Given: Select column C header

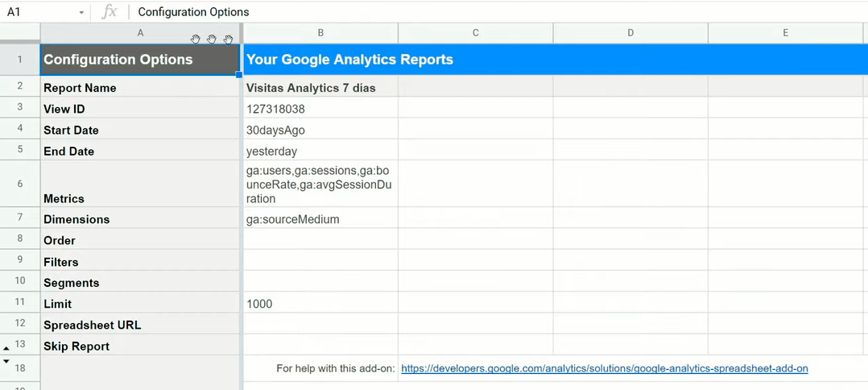Looking at the screenshot, I should coord(476,33).
